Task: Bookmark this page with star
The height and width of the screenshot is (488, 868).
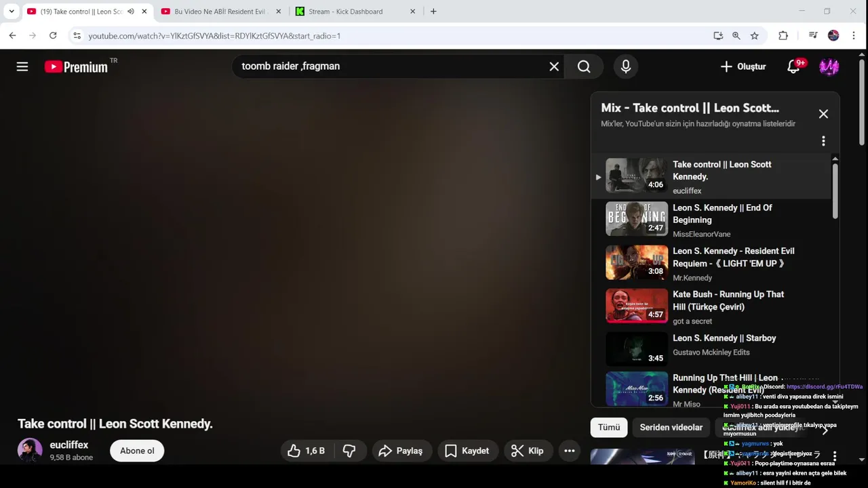Action: pos(755,36)
